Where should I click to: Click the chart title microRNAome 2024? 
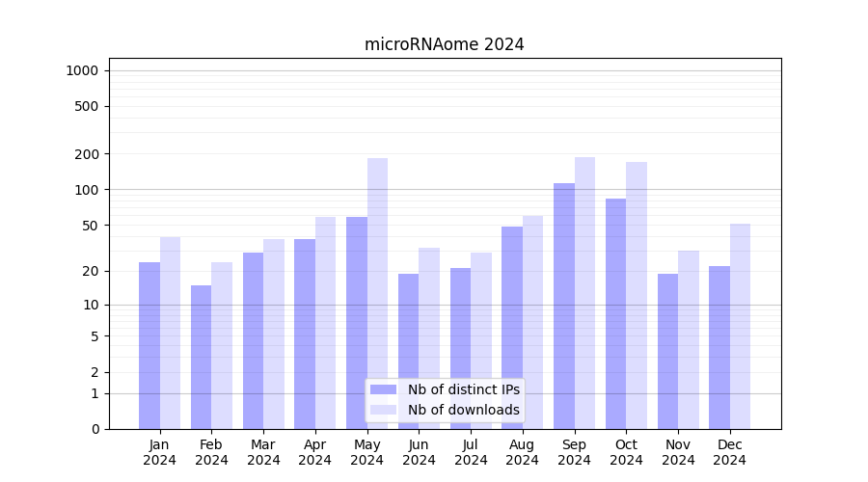[x=445, y=44]
